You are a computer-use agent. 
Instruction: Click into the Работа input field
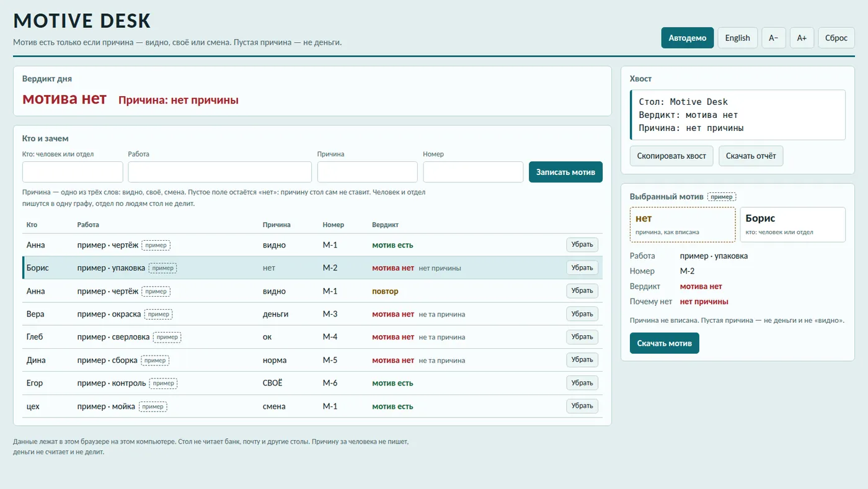[x=220, y=172]
